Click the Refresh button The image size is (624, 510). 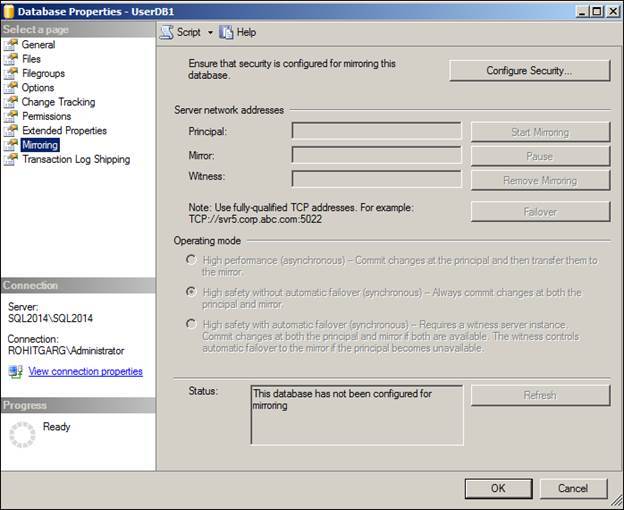[540, 395]
